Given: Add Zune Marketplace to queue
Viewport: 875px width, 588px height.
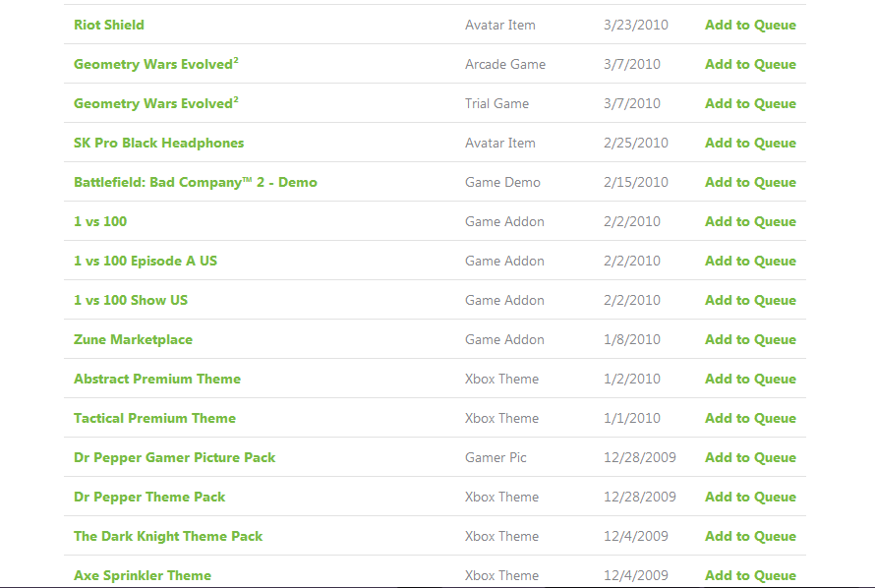Looking at the screenshot, I should [x=750, y=340].
